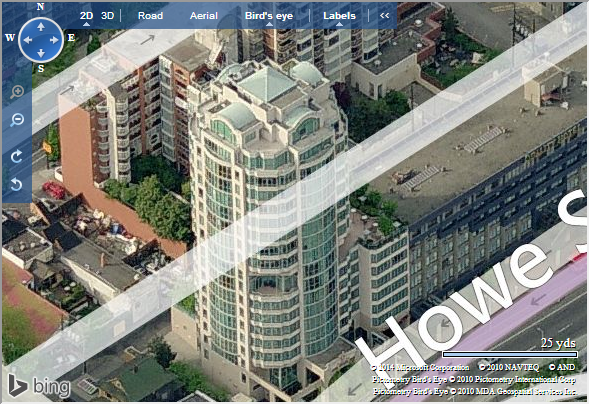Pan the map east with the right arrow
Screen dimensions: 589x404
click(x=54, y=40)
